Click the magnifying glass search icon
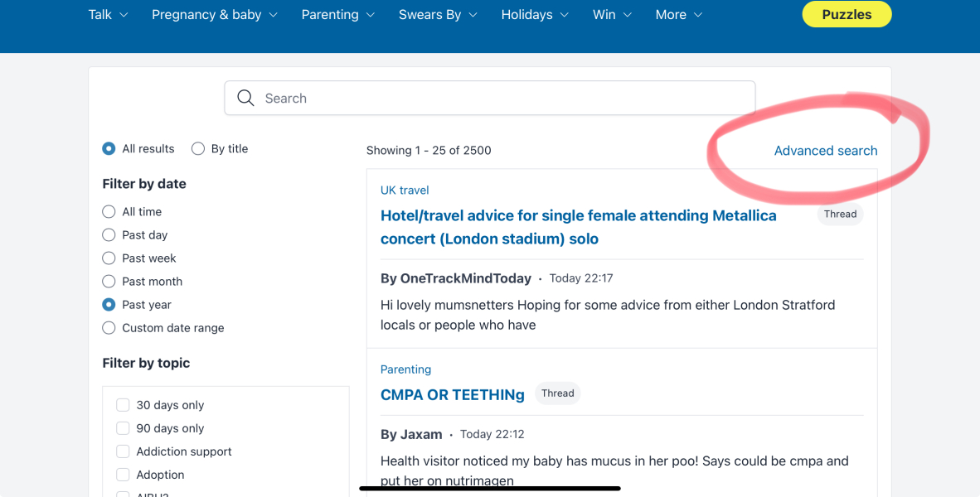The height and width of the screenshot is (497, 980). pyautogui.click(x=245, y=99)
